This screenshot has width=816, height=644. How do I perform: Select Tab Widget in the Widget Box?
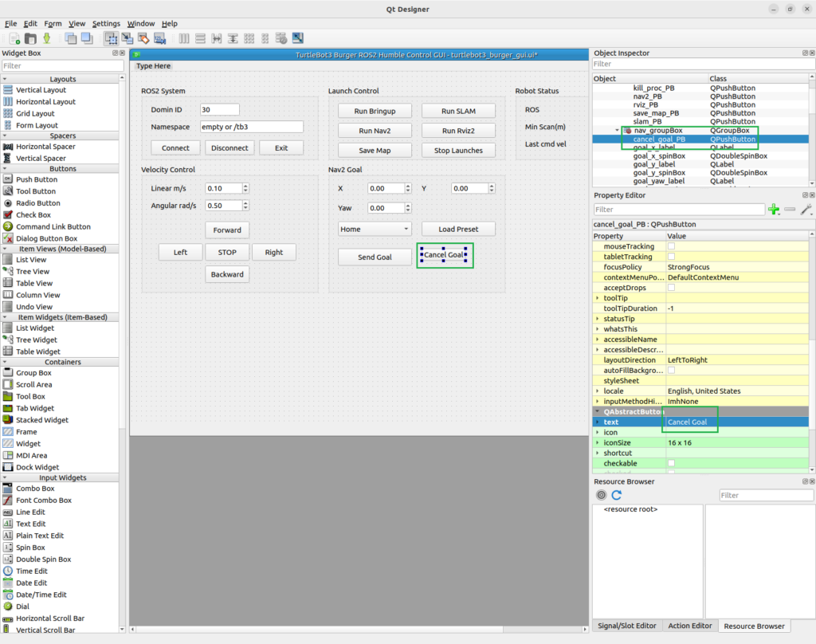click(x=35, y=408)
